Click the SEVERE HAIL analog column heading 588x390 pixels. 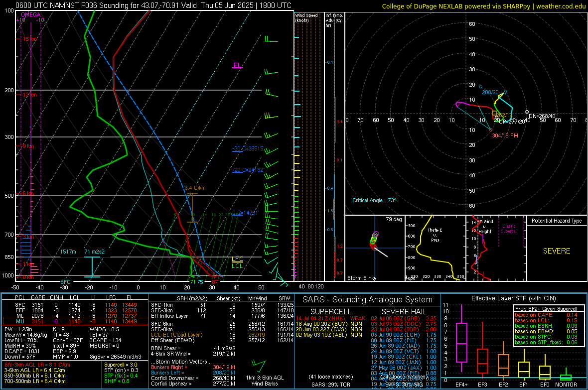404,312
